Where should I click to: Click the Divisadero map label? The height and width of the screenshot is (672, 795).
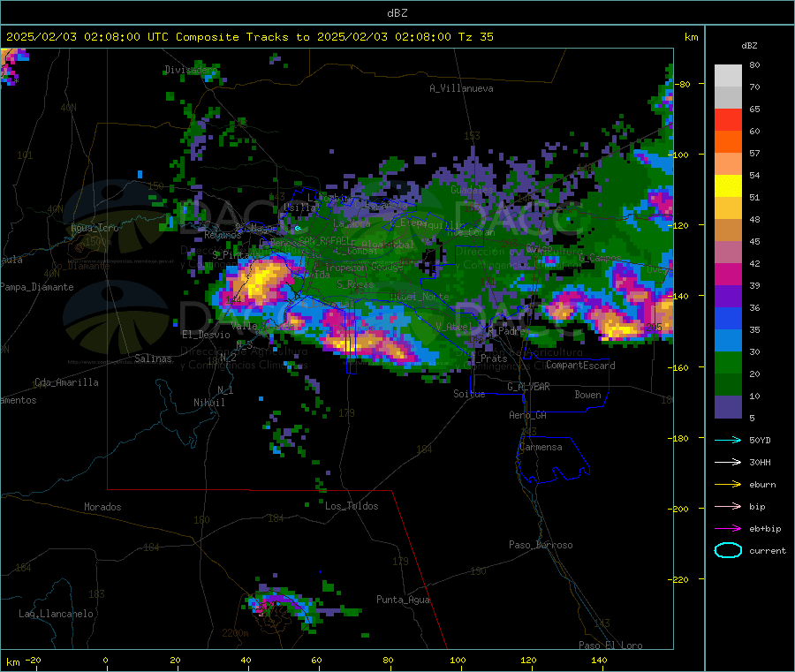coord(191,70)
